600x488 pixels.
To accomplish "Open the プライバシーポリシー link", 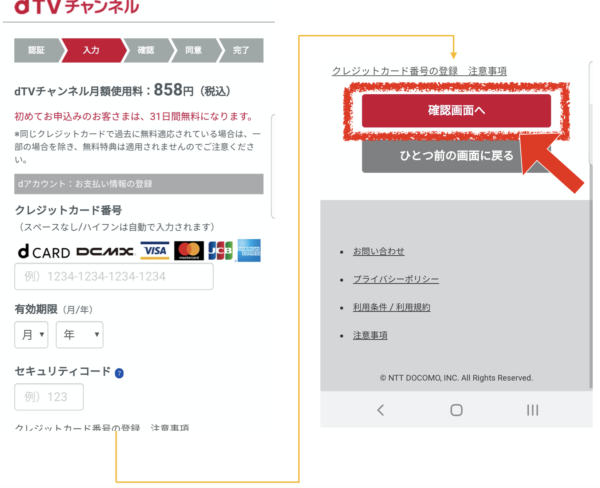I will tap(396, 279).
